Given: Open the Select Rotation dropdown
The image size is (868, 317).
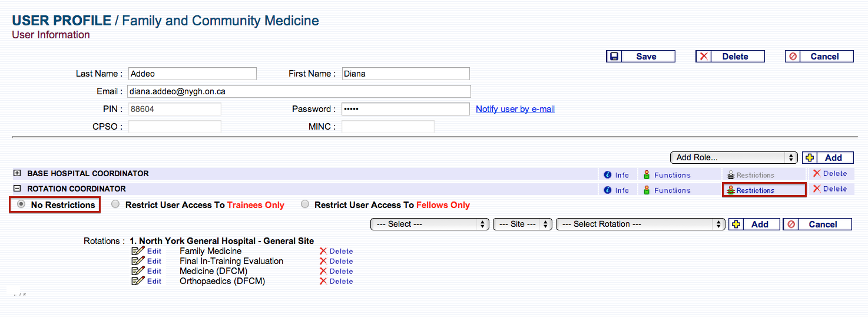Looking at the screenshot, I should pyautogui.click(x=640, y=224).
